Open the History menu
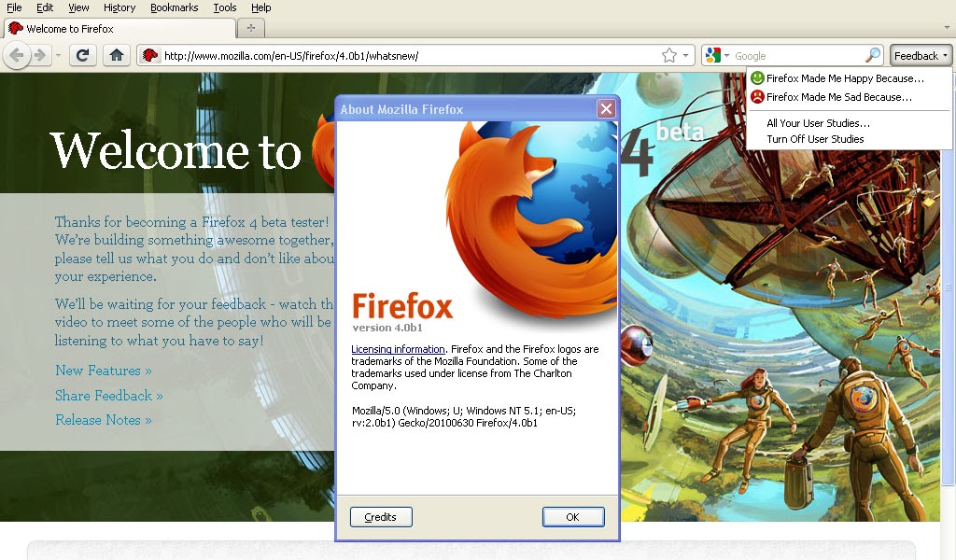This screenshot has height=560, width=956. [119, 7]
